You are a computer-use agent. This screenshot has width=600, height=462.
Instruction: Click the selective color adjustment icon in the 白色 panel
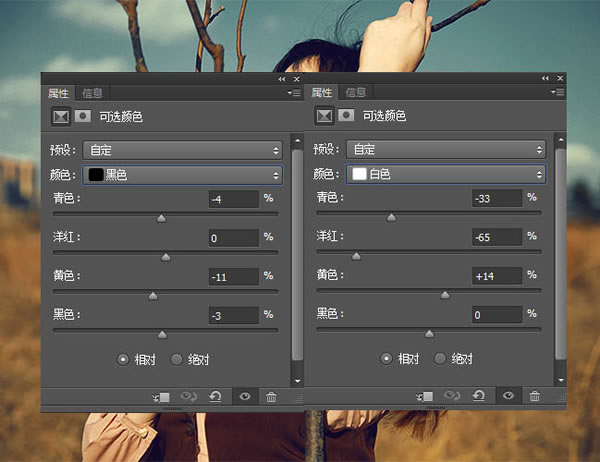click(x=324, y=116)
